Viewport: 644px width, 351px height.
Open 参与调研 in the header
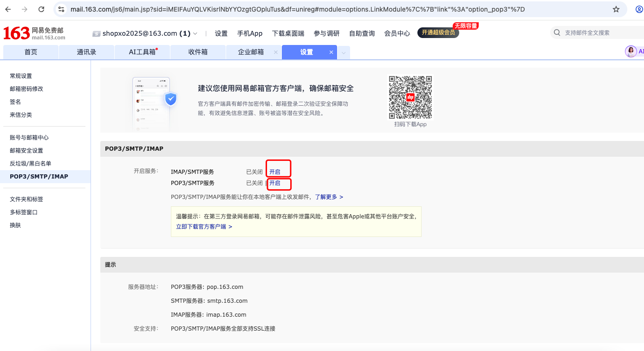tap(326, 33)
